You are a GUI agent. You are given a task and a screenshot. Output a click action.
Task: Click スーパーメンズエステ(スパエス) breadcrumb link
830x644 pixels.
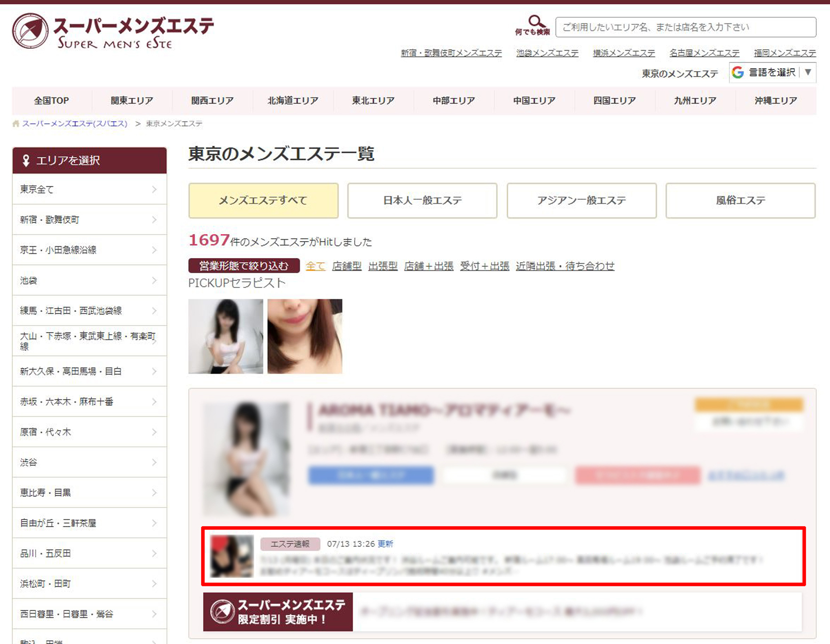(x=75, y=123)
